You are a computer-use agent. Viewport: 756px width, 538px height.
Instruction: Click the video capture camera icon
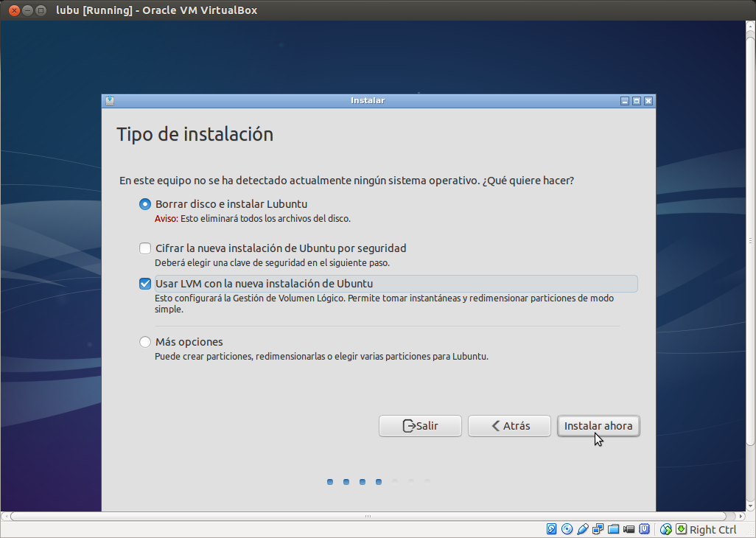(x=629, y=529)
